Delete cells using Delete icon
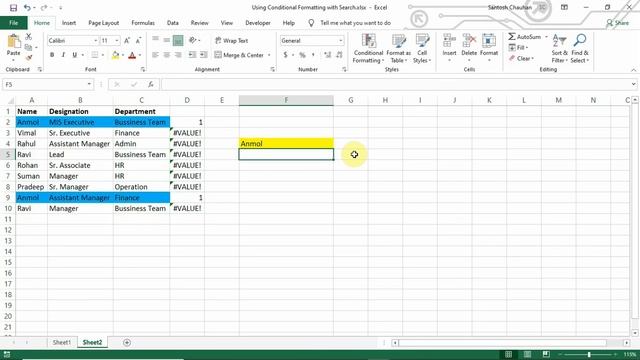Image resolution: width=640 pixels, height=360 pixels. click(469, 48)
